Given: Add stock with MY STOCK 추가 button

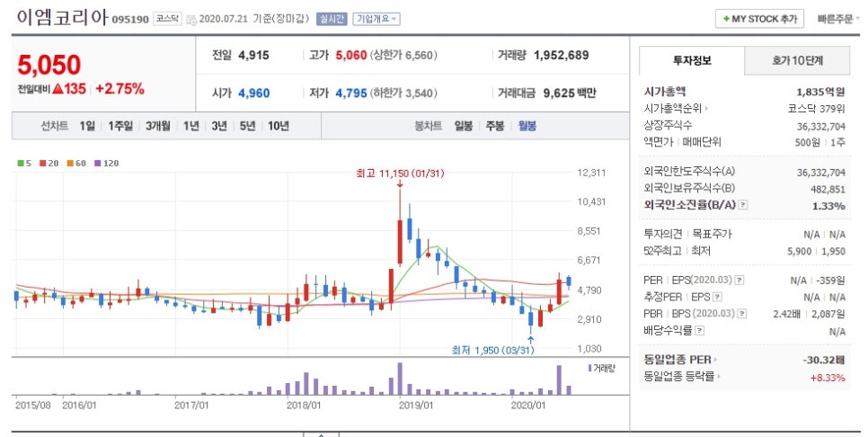Looking at the screenshot, I should [x=759, y=19].
